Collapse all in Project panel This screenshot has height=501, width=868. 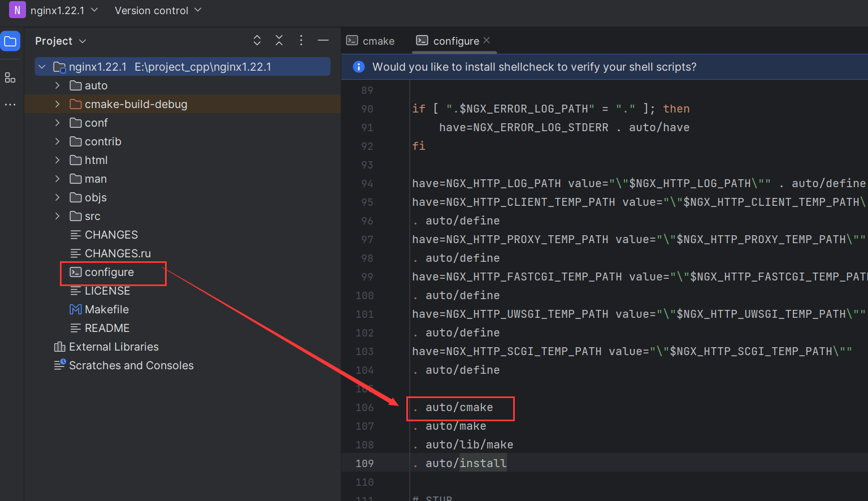279,41
